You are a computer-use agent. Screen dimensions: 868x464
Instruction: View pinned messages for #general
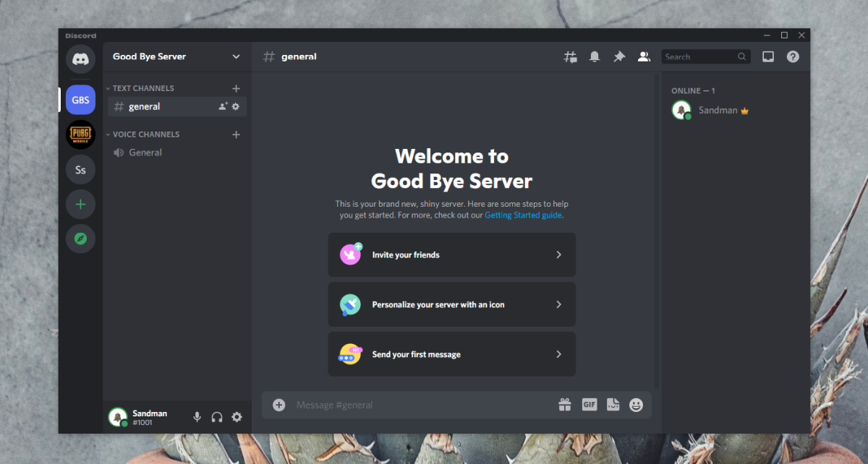point(619,56)
